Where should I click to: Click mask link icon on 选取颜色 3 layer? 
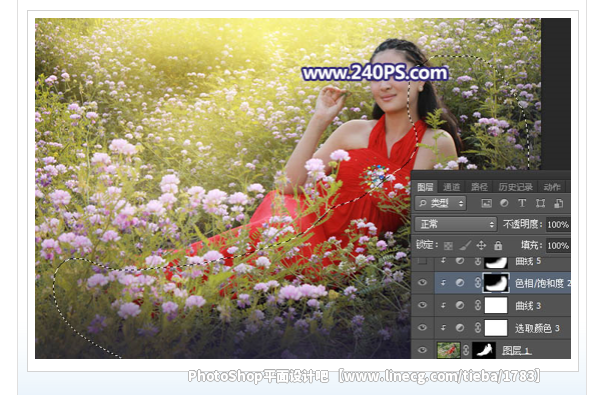pyautogui.click(x=478, y=327)
